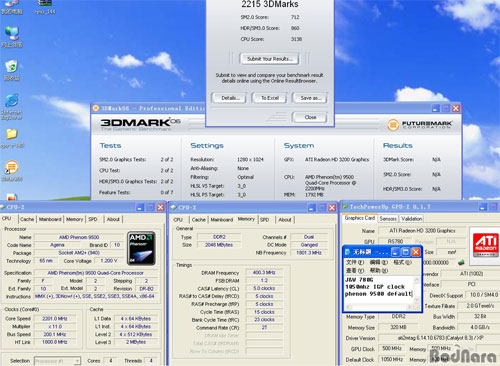
Task: Open the 文件 (File) menu in Notepad
Action: (x=355, y=262)
